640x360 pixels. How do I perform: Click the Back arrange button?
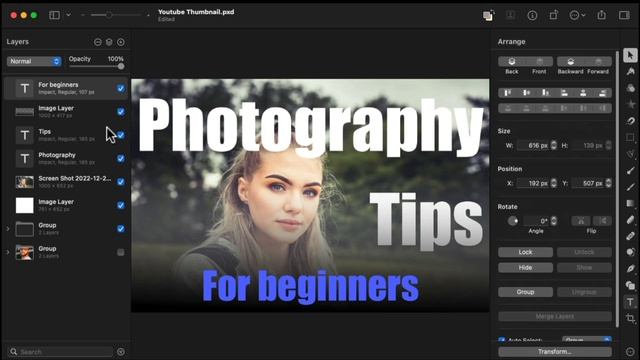512,62
